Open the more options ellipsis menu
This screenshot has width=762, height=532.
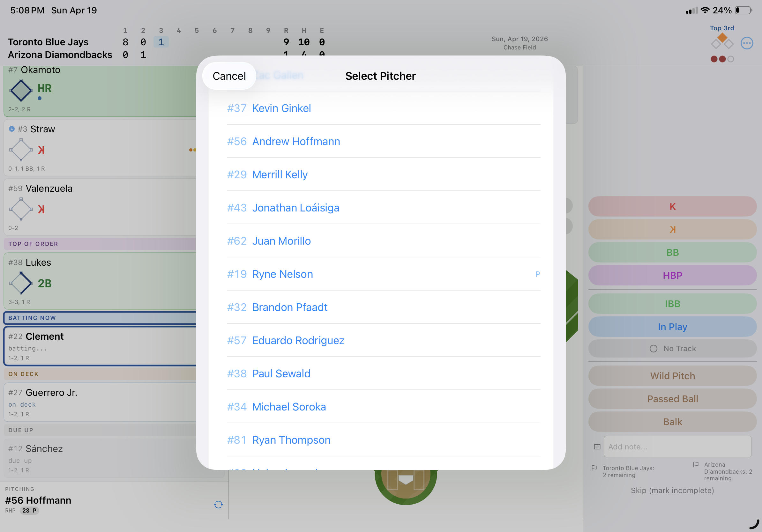[747, 43]
